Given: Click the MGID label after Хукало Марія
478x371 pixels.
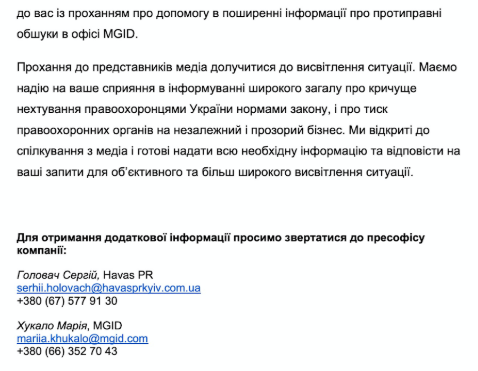Looking at the screenshot, I should tap(108, 325).
